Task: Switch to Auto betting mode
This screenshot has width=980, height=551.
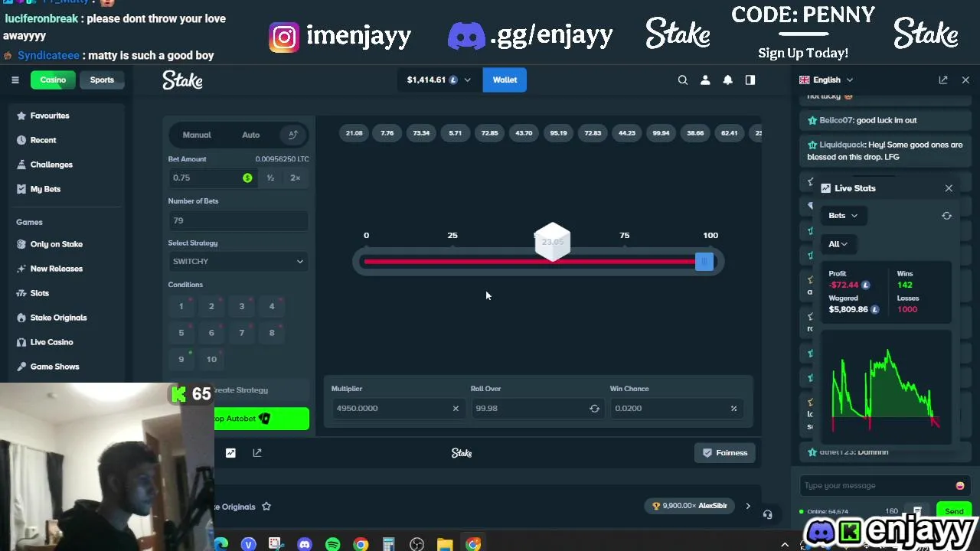Action: (251, 135)
